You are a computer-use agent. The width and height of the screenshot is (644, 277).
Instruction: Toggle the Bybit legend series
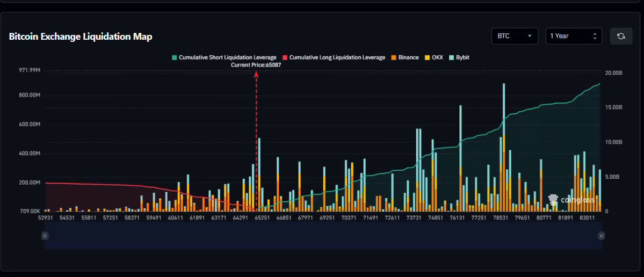(459, 57)
